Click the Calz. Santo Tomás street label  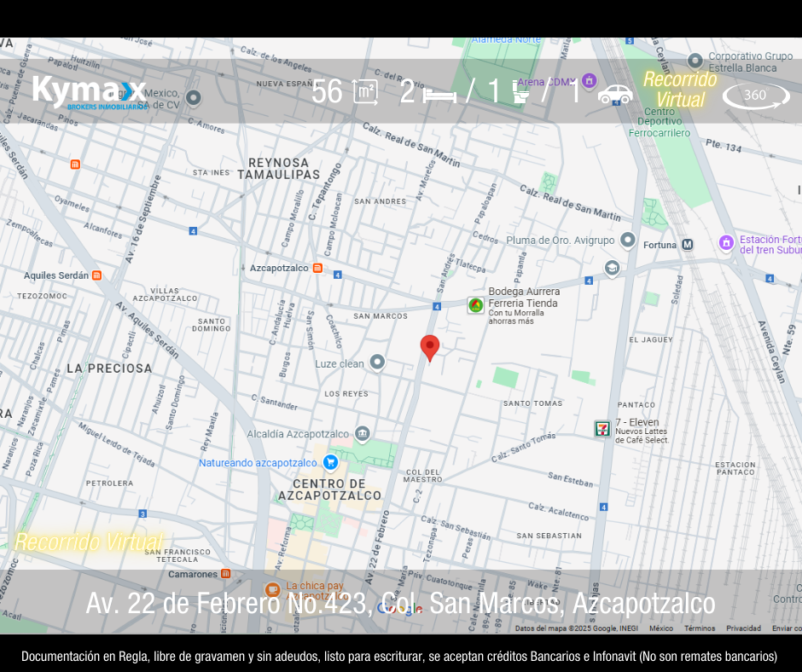click(x=523, y=447)
